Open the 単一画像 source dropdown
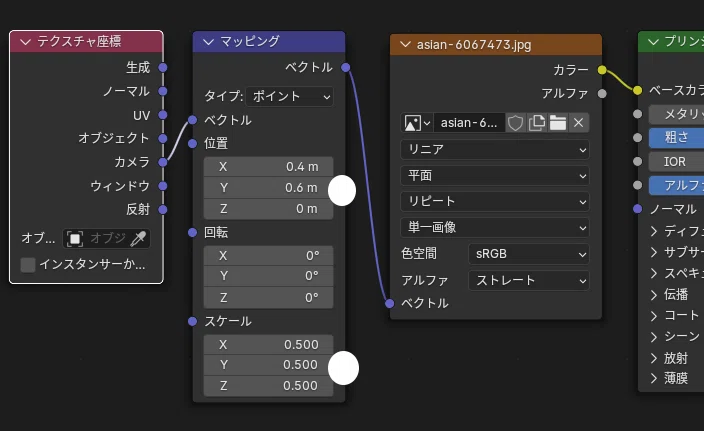This screenshot has width=704, height=431. 495,228
